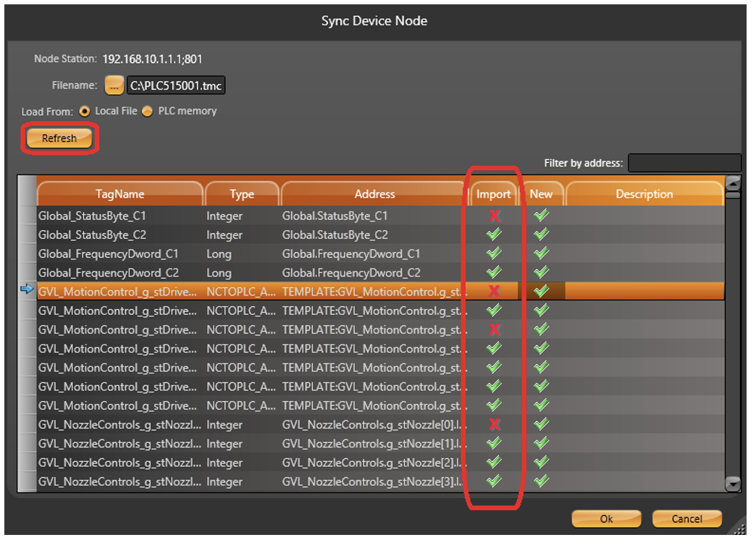The image size is (756, 540).
Task: Click New checkmark for stNozzle[0] row
Action: coord(542,424)
